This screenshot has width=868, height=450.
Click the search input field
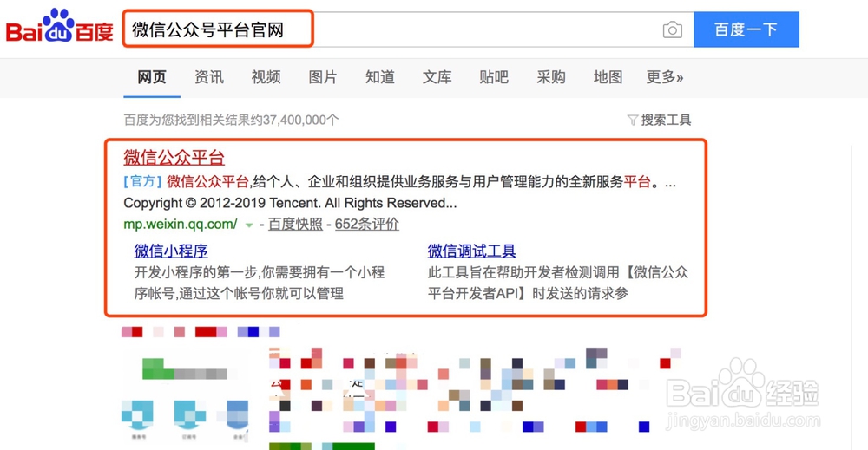pos(409,29)
